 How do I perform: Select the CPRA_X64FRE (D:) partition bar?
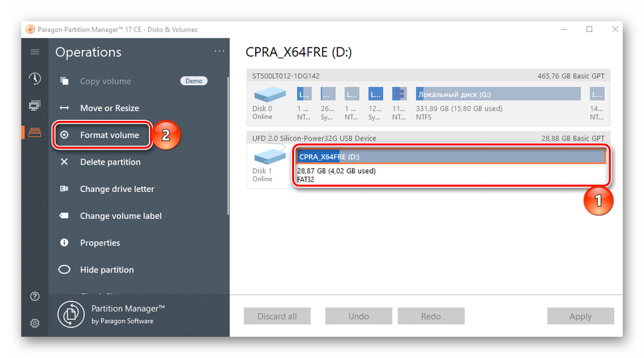click(450, 157)
